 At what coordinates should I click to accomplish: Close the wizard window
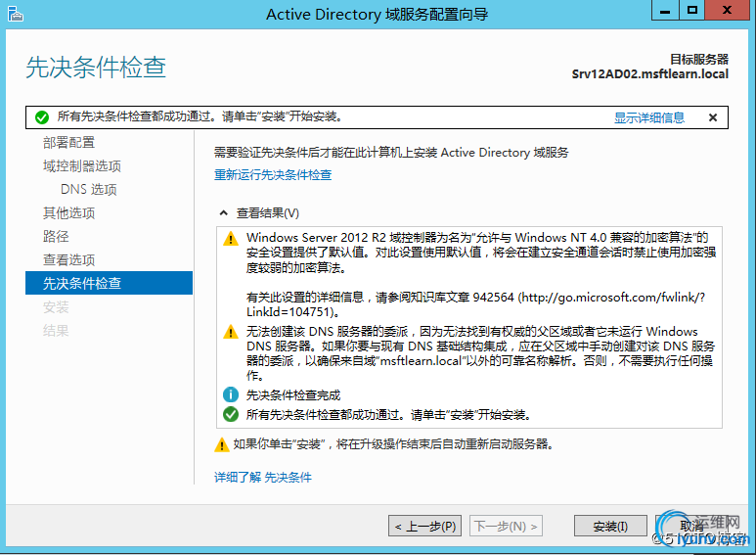tap(727, 10)
